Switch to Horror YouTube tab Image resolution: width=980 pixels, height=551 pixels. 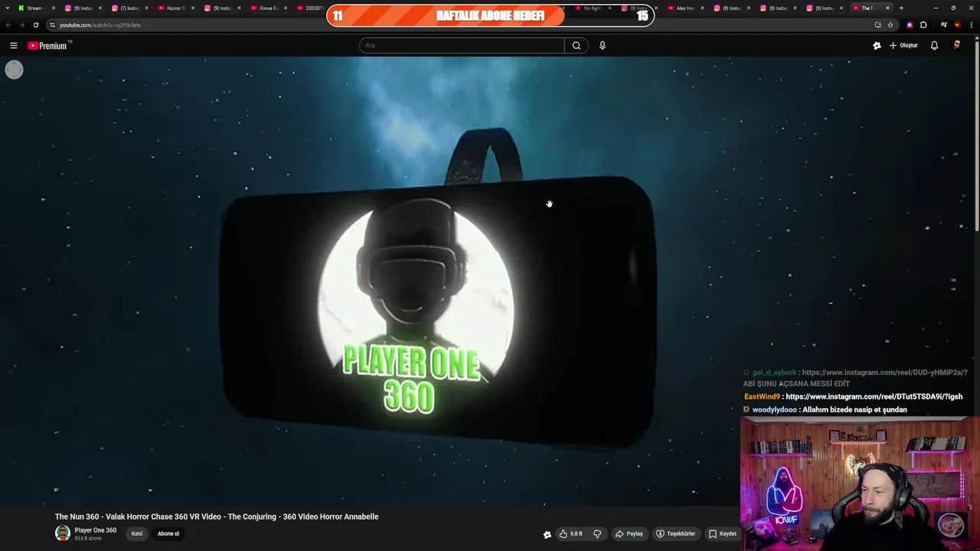click(177, 8)
